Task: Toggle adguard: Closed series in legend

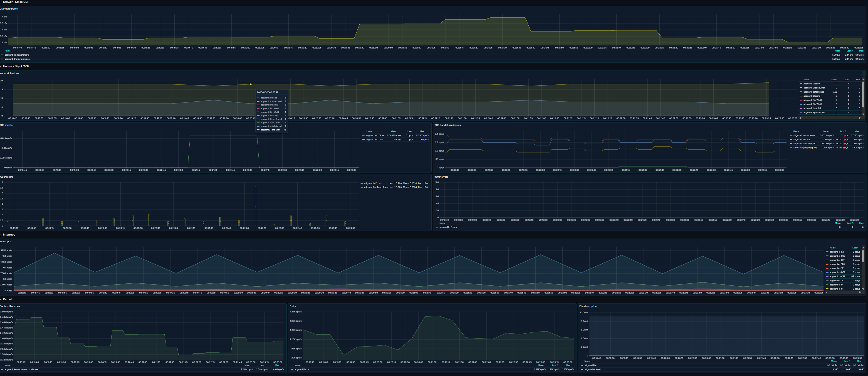Action: point(811,84)
